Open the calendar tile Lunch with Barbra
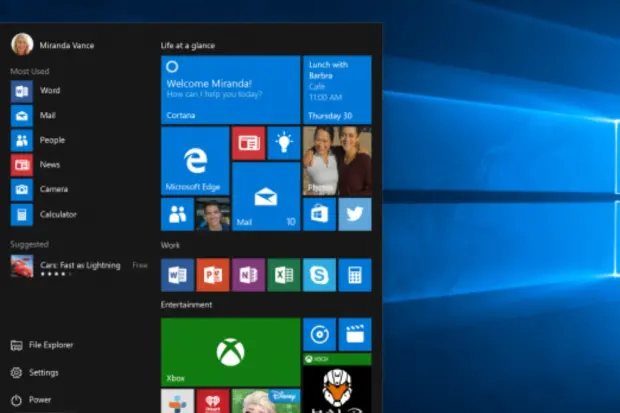The height and width of the screenshot is (413, 620). point(337,90)
